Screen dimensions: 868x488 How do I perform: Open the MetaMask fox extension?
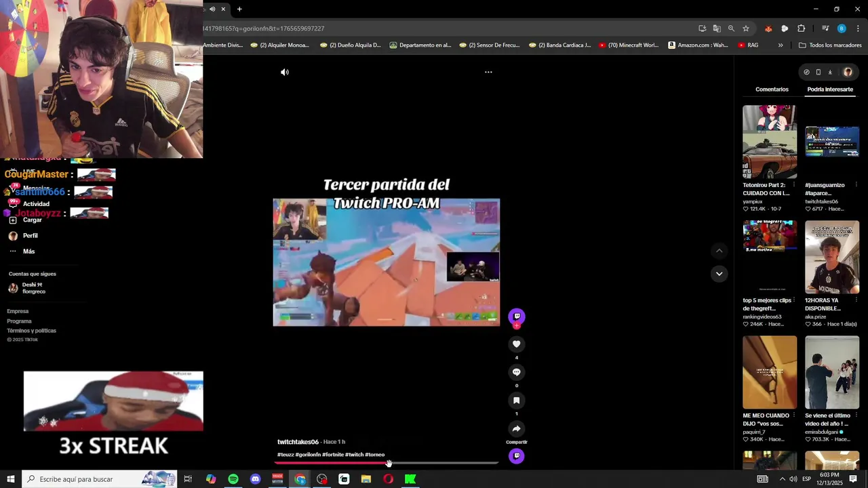768,28
